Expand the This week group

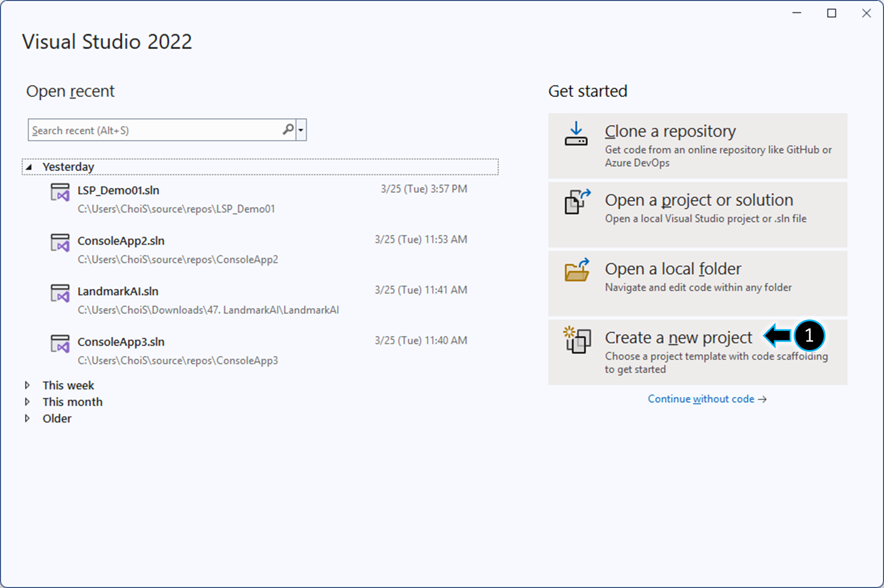(x=27, y=385)
